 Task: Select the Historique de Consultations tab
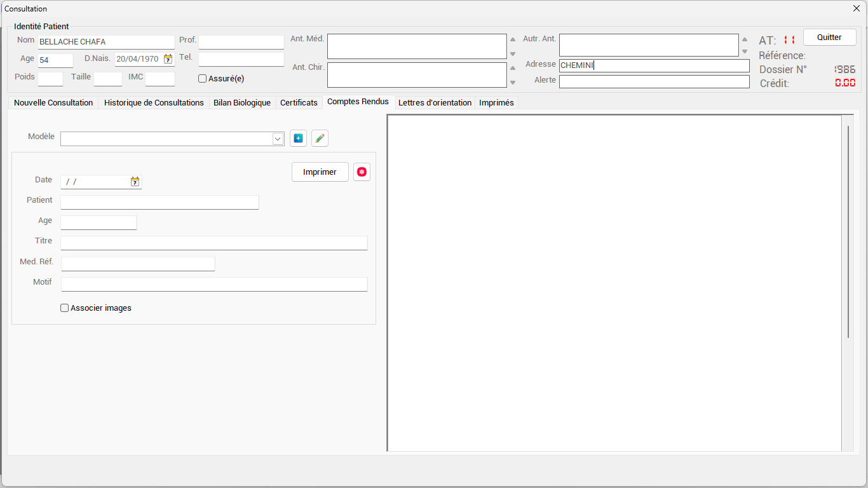(154, 103)
